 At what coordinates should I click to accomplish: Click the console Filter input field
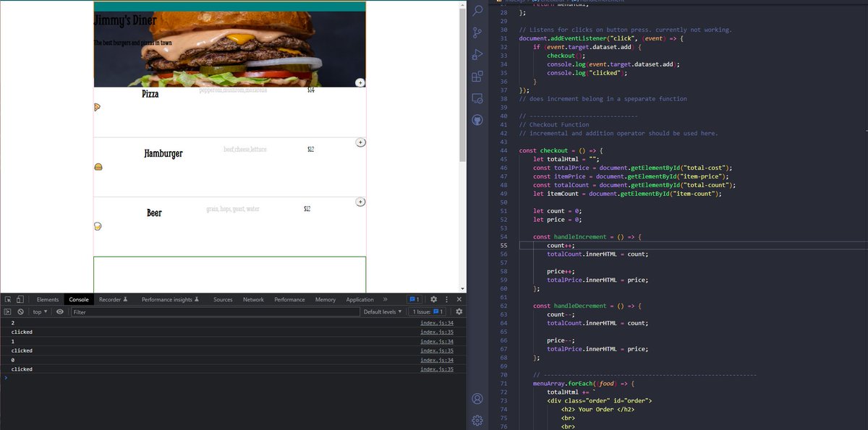(215, 311)
